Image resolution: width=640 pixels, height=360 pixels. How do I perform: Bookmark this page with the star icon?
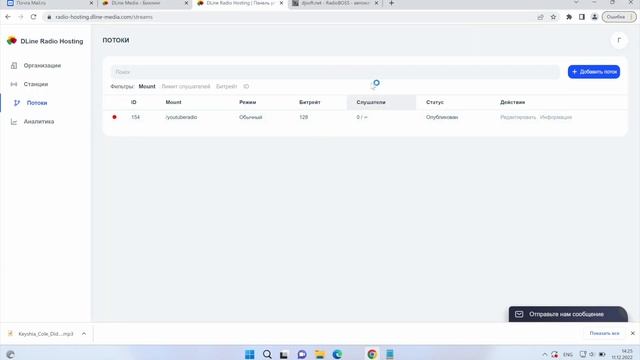click(553, 17)
